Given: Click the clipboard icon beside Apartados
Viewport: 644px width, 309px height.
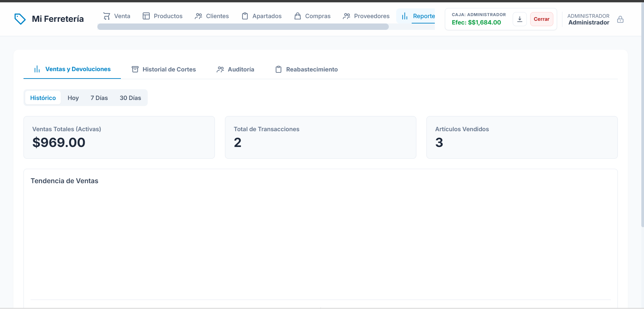Looking at the screenshot, I should (245, 16).
